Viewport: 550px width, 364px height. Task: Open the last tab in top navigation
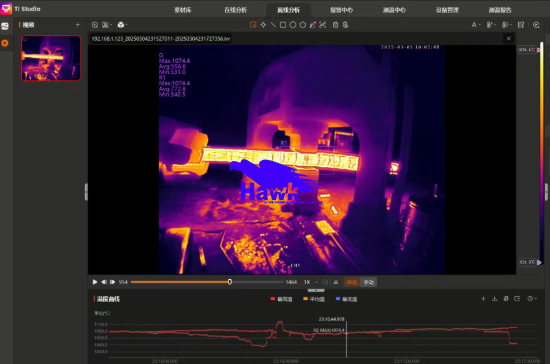500,10
